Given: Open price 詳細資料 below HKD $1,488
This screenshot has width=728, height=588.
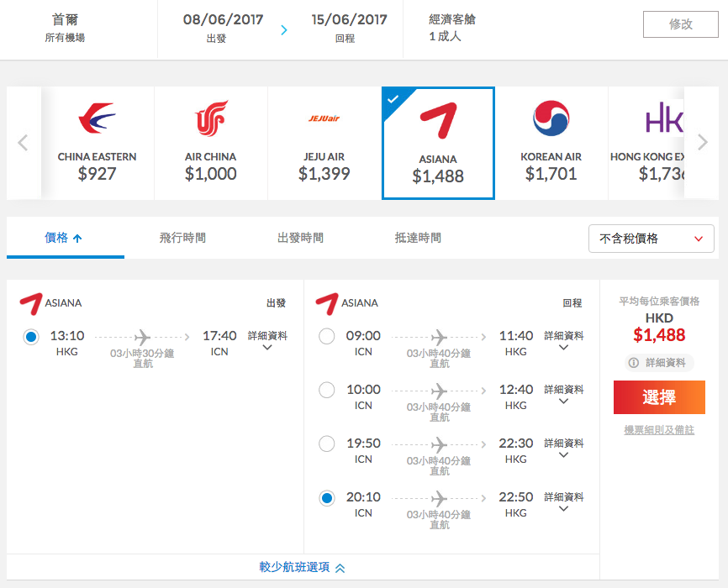Looking at the screenshot, I should [x=659, y=362].
